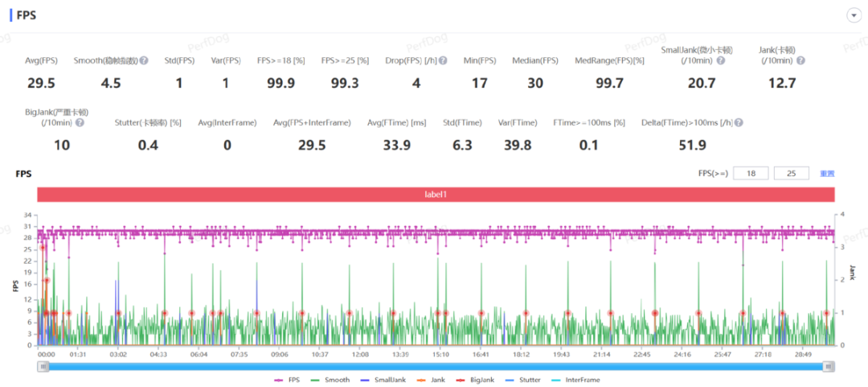This screenshot has width=868, height=387.
Task: Click the Smooth value 4.5
Action: tap(111, 84)
